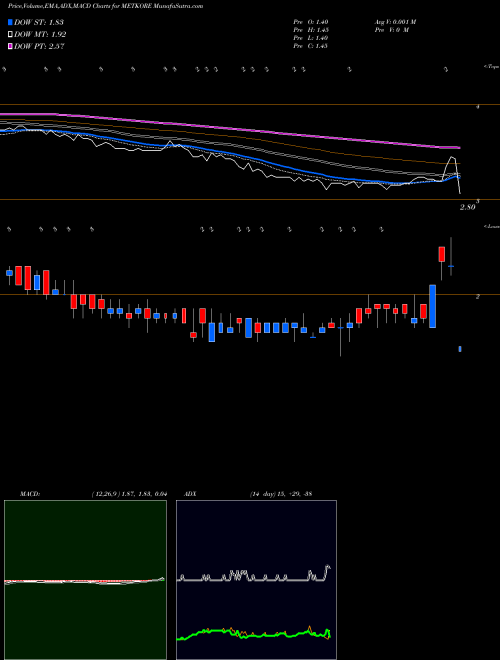Click the 'Pre O: 1.40' value
The height and width of the screenshot is (660, 500).
pyautogui.click(x=311, y=22)
